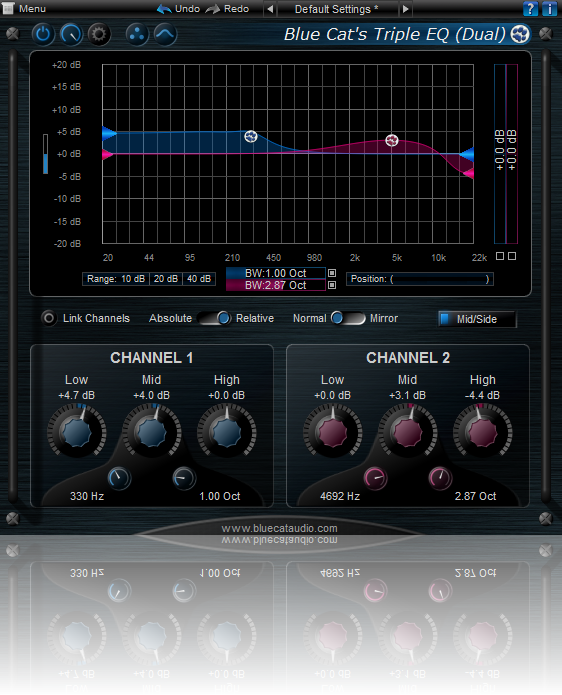Click Channel 1 1.00 Oct bandwidth knob
This screenshot has width=562, height=695.
pos(184,478)
